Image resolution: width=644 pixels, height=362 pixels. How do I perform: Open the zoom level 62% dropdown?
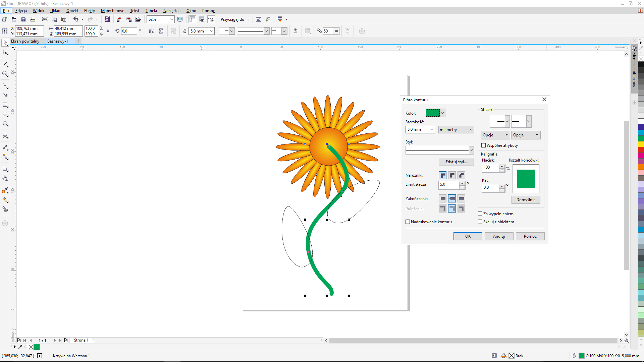[x=171, y=19]
